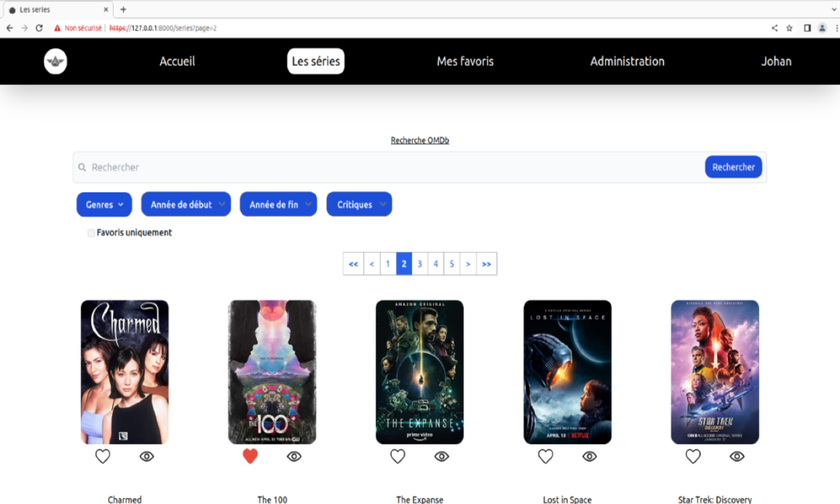Click the Star Trek: Discovery title

tap(715, 499)
